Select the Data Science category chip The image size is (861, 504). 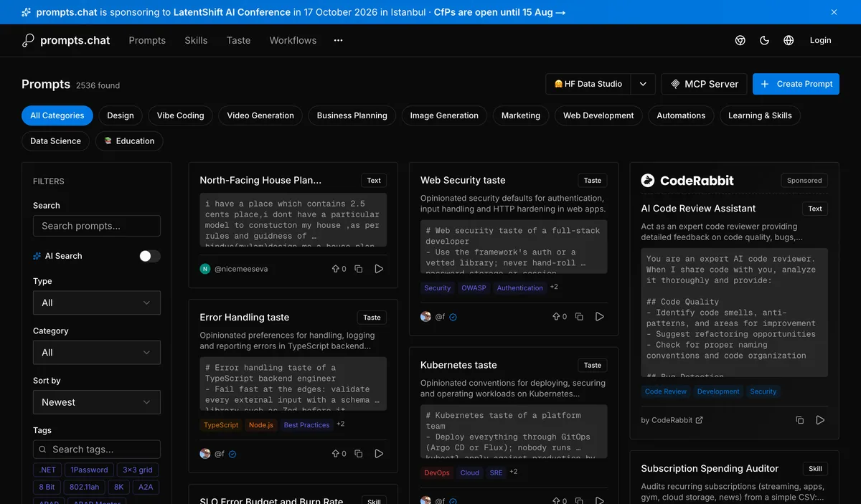pyautogui.click(x=55, y=141)
